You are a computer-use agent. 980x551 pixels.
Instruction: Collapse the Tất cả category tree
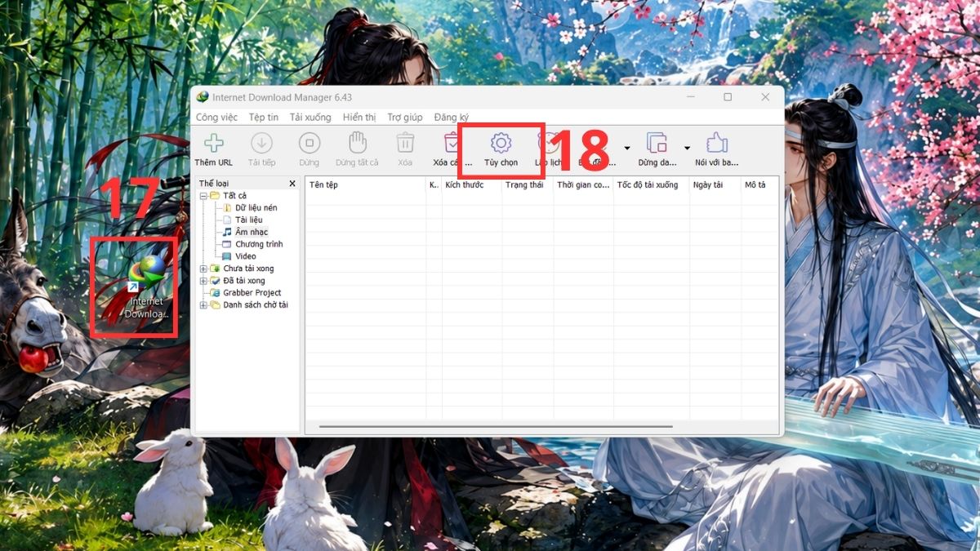pos(203,196)
